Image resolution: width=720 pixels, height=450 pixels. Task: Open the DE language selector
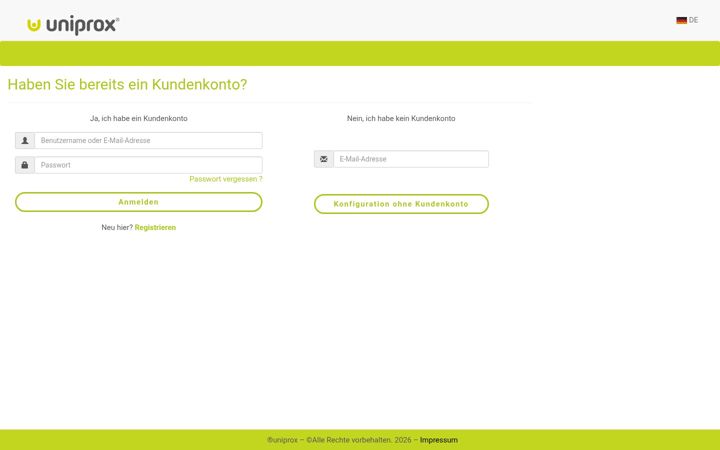pos(687,20)
